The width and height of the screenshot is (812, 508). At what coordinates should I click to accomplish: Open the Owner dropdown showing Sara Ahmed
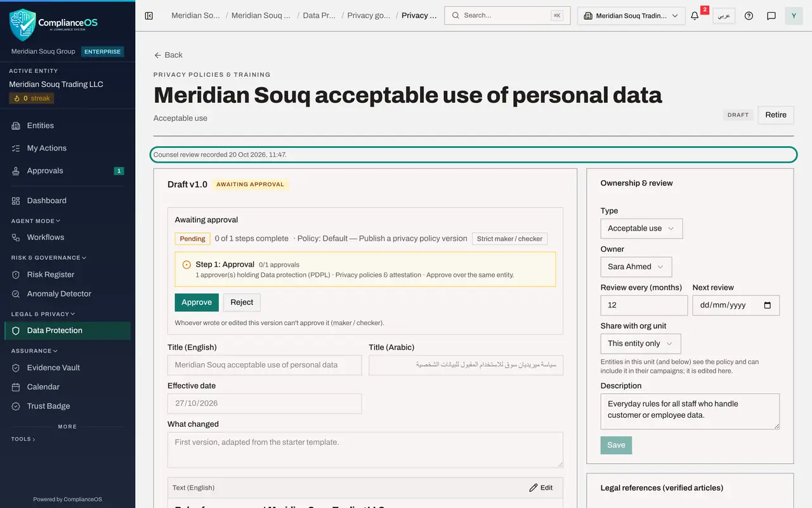coord(636,267)
